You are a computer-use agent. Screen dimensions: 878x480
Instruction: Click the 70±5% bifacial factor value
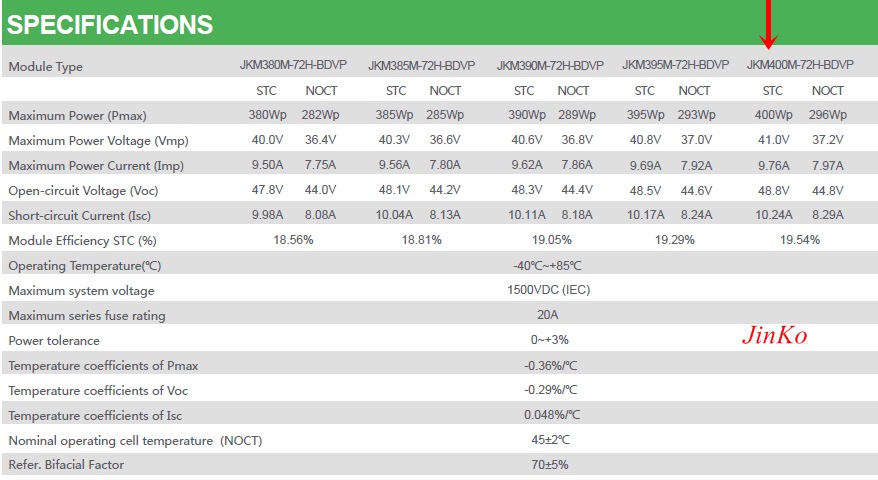[x=550, y=464]
